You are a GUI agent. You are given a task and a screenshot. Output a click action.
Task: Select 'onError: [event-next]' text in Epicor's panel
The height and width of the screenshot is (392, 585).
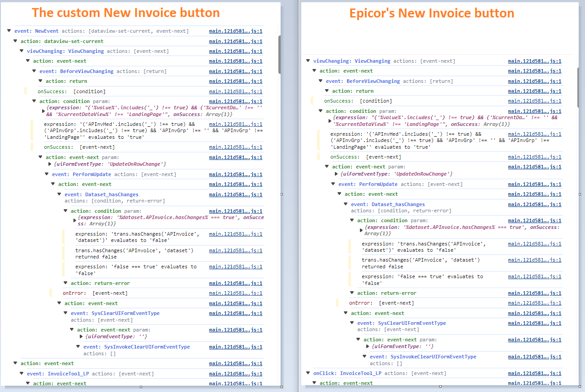point(381,303)
